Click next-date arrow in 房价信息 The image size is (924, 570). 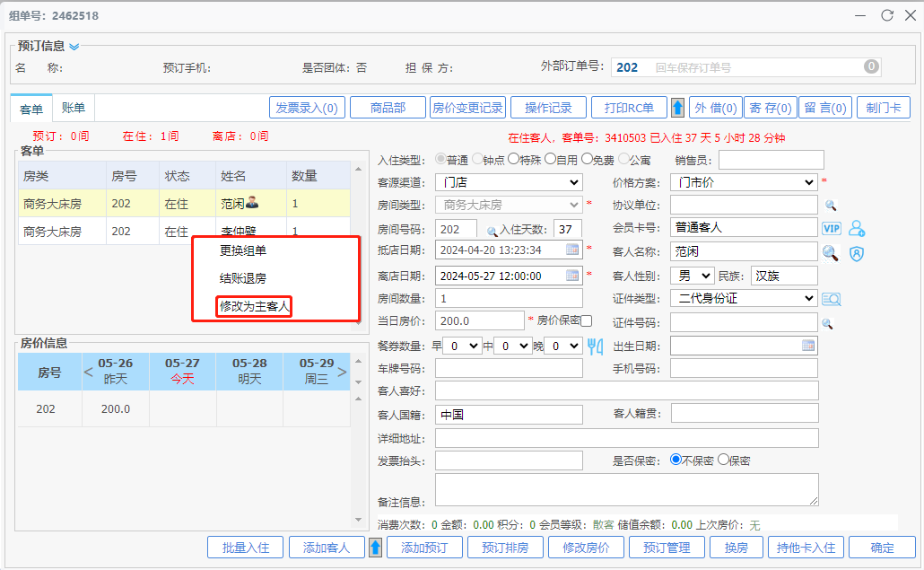(x=342, y=372)
